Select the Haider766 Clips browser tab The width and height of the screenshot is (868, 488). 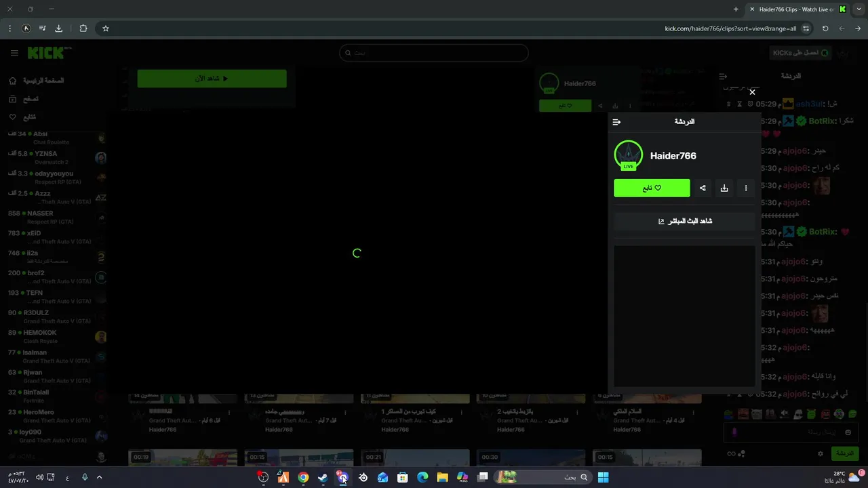pos(797,9)
